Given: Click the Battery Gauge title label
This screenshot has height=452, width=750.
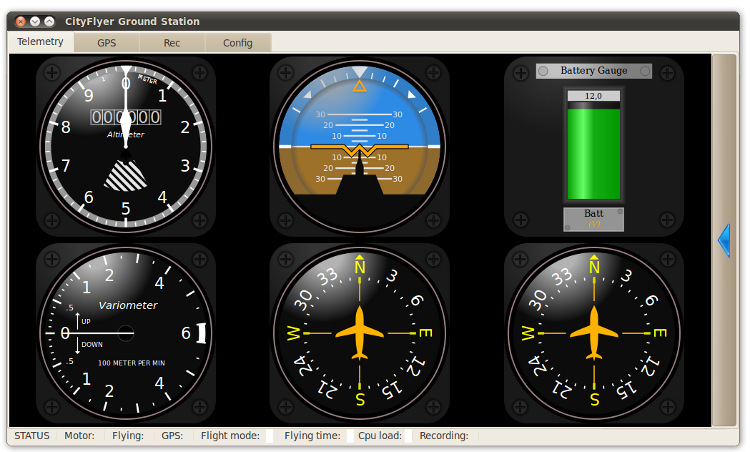Looking at the screenshot, I should (593, 71).
